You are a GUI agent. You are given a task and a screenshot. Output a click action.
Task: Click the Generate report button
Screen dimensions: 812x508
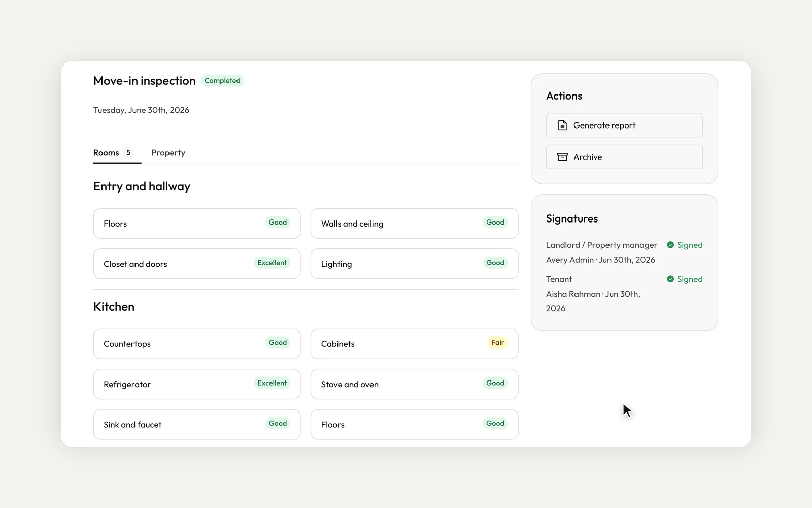coord(624,125)
